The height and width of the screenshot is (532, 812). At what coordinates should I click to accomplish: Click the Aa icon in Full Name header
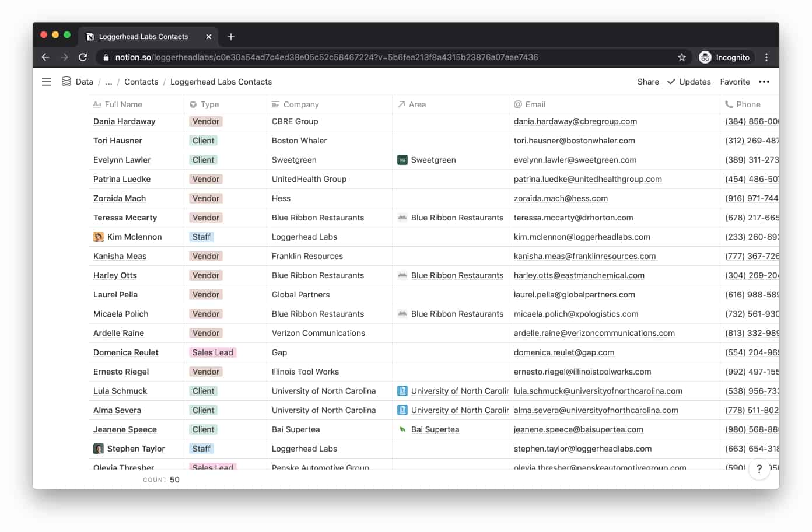coord(96,104)
